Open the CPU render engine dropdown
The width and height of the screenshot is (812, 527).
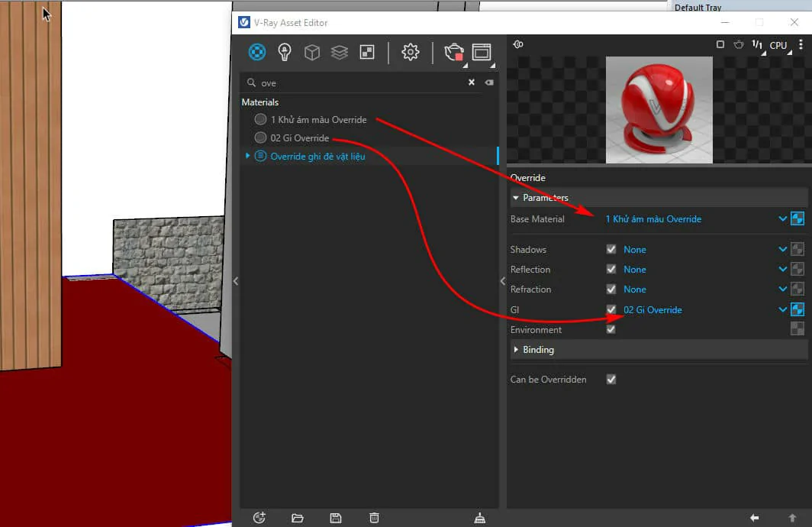coord(778,45)
